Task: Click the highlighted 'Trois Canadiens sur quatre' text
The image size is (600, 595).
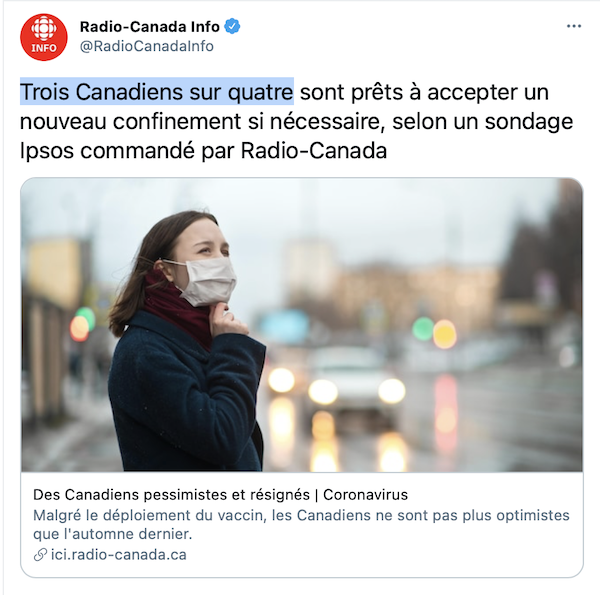Action: click(157, 91)
